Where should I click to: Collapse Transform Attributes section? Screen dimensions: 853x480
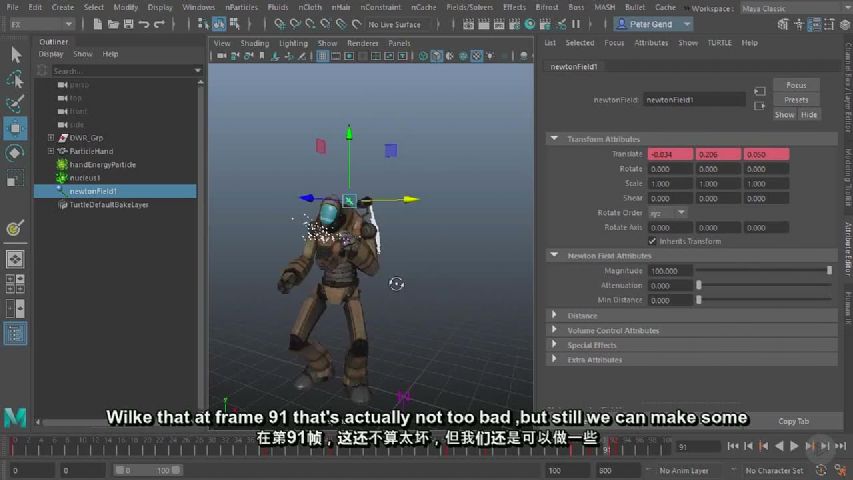554,139
